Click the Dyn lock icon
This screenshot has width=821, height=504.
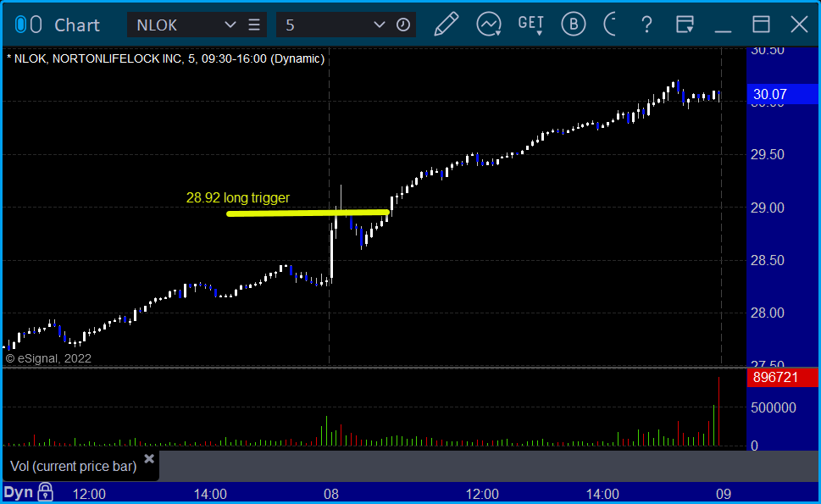pyautogui.click(x=46, y=492)
